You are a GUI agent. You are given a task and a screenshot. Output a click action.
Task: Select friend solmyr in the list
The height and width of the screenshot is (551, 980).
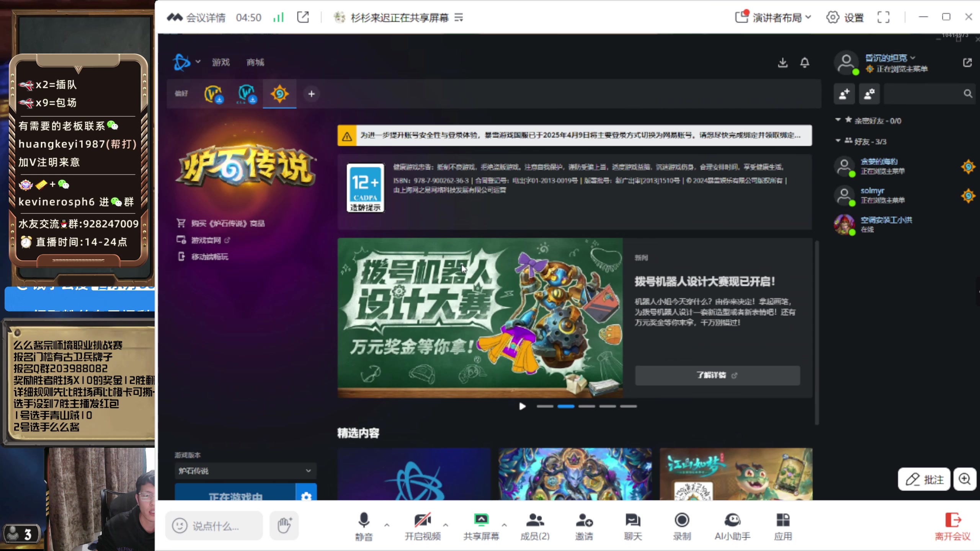click(x=905, y=195)
